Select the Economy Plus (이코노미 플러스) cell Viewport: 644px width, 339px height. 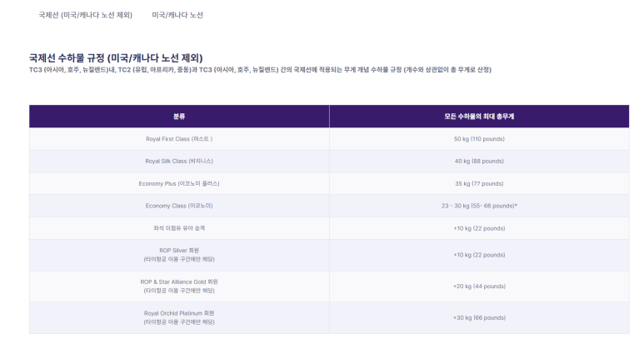pos(179,183)
